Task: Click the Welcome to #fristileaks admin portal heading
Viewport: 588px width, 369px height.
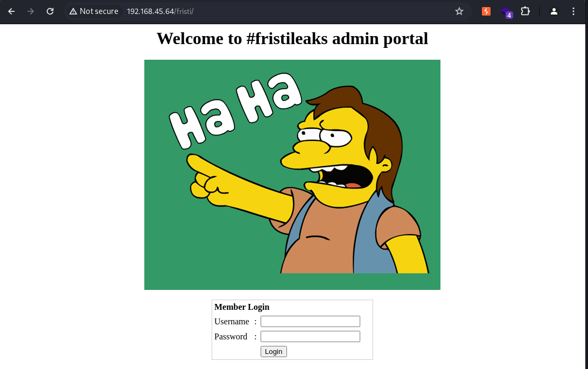Action: (x=292, y=39)
